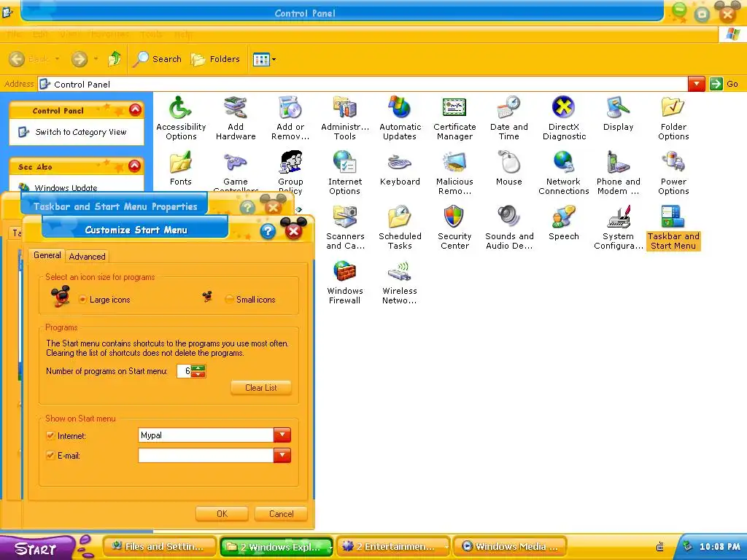
Task: Click the number of programs field
Action: (x=184, y=371)
